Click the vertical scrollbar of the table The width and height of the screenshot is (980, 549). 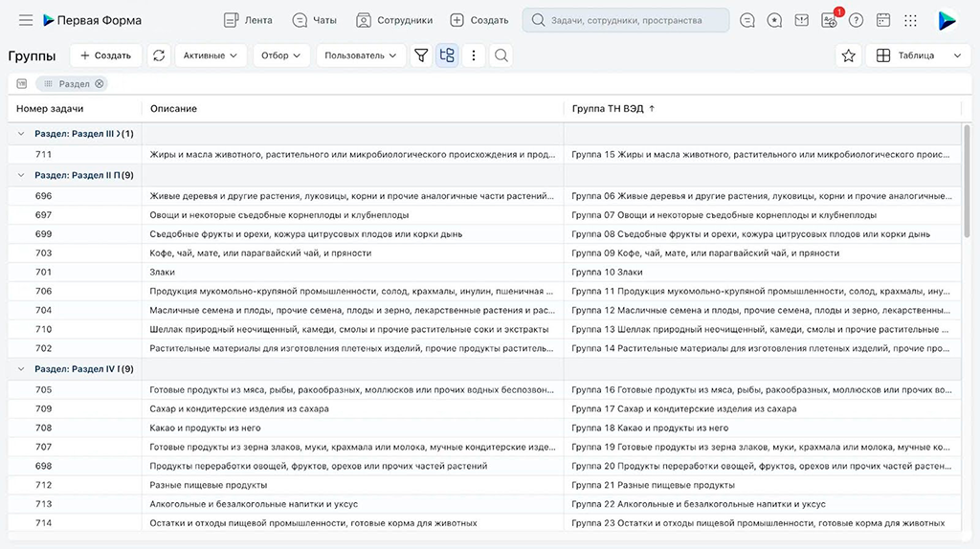pyautogui.click(x=967, y=181)
